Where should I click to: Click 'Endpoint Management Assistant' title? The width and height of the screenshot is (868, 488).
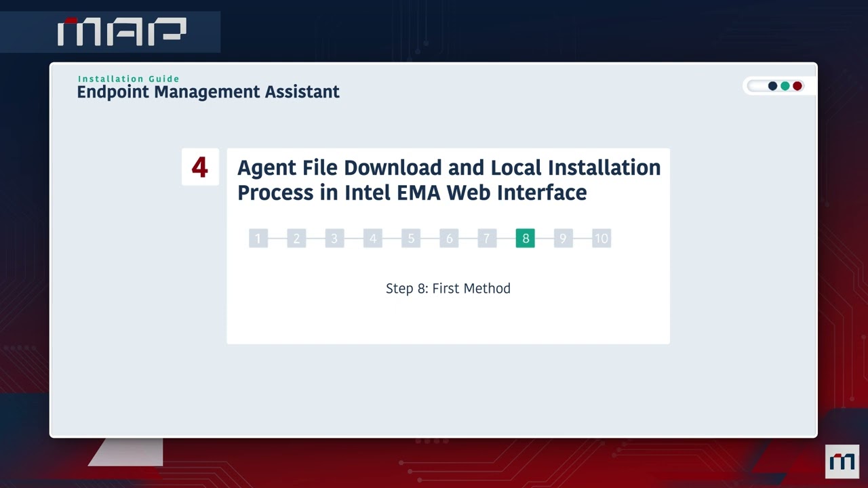208,92
